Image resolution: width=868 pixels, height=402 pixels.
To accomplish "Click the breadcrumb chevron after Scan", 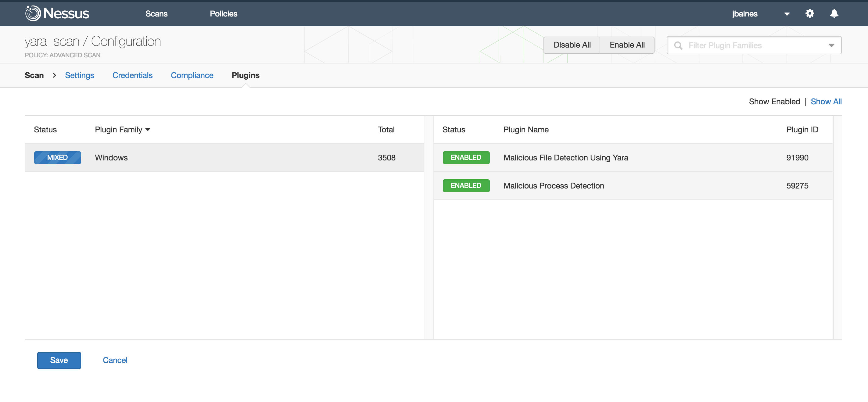I will pos(54,75).
